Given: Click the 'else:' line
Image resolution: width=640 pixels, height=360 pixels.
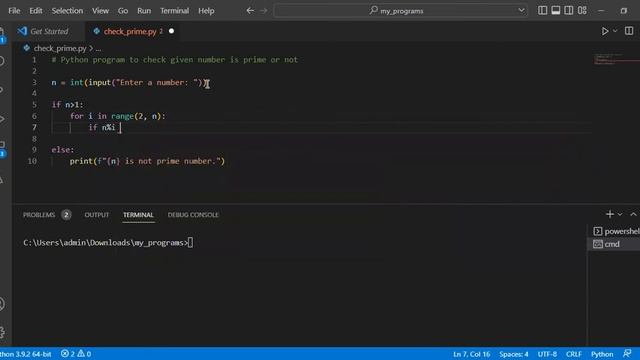Looking at the screenshot, I should (62, 150).
